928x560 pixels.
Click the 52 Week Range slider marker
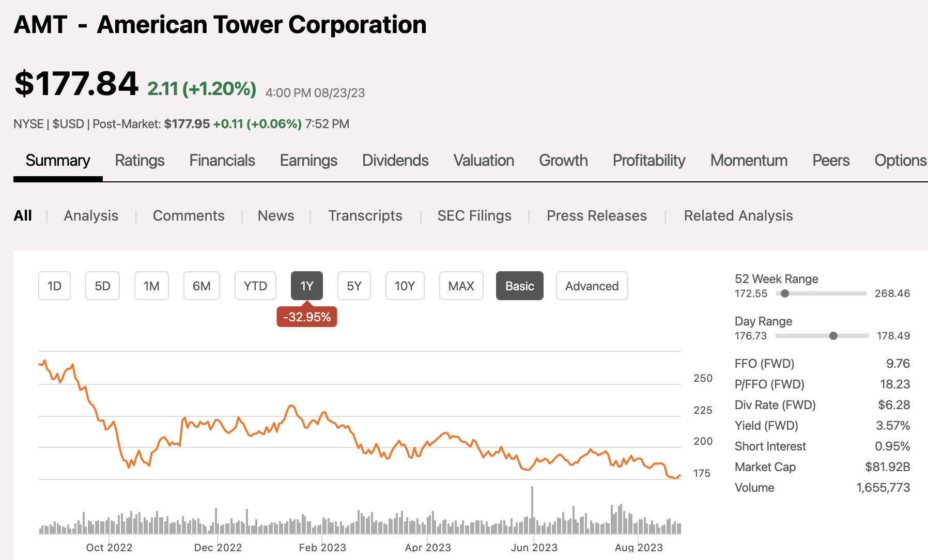click(785, 293)
